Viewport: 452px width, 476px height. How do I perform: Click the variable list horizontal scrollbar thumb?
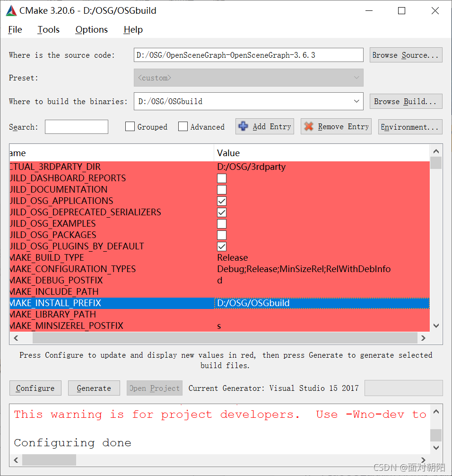(x=225, y=338)
